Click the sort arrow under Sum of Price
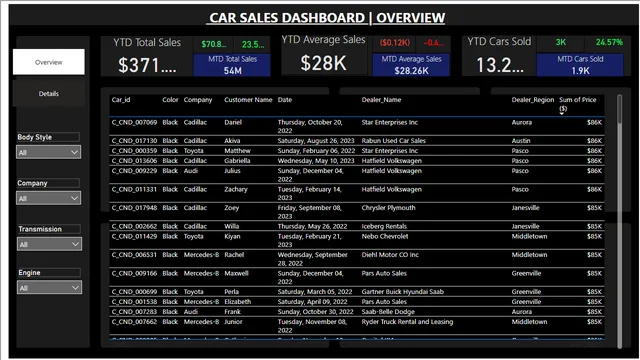 562,113
